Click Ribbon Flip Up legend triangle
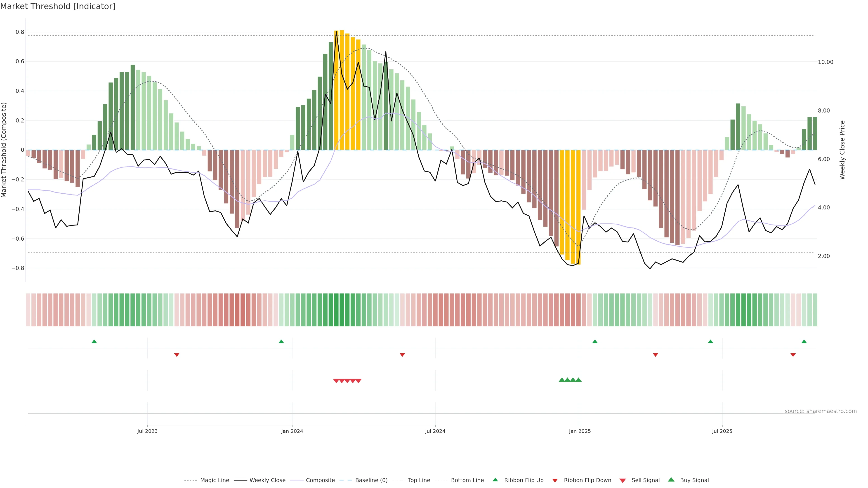 [495, 480]
